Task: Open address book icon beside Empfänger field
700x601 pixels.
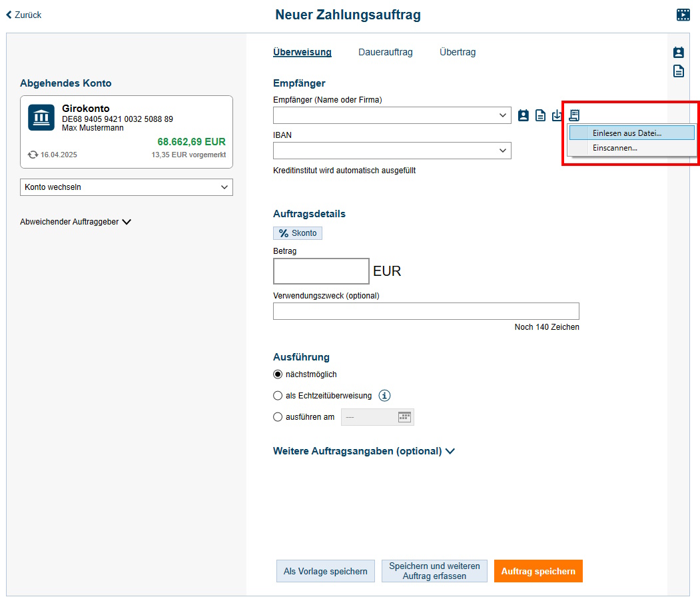Action: (x=524, y=115)
